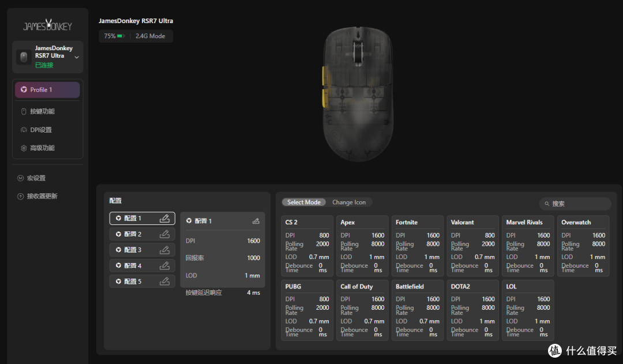
Task: Select 配置 3 in the list
Action: click(x=142, y=250)
